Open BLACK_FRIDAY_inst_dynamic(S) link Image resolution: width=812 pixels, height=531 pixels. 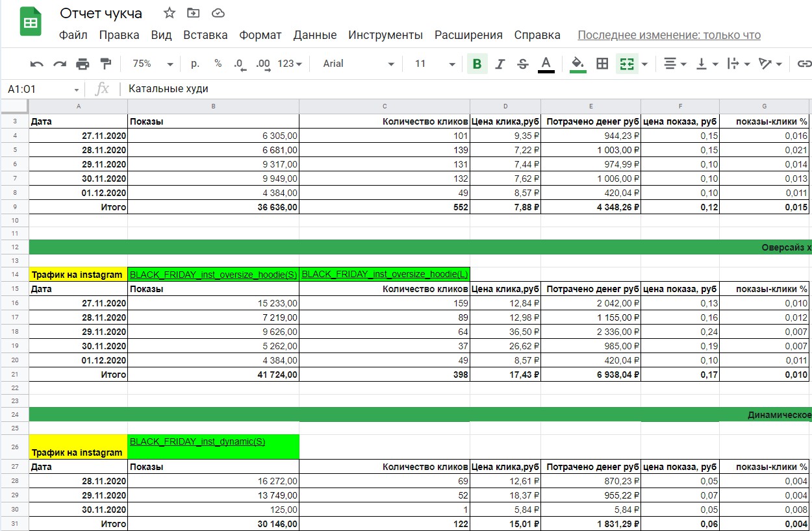tap(197, 441)
